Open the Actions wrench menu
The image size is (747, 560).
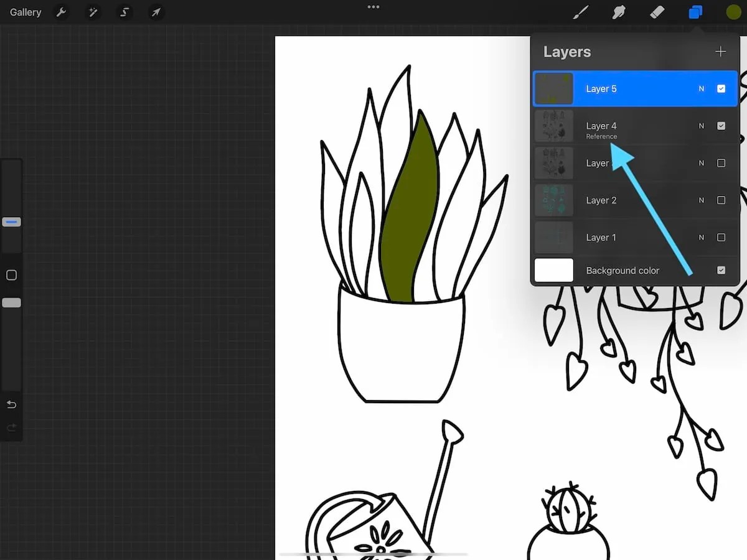click(61, 12)
